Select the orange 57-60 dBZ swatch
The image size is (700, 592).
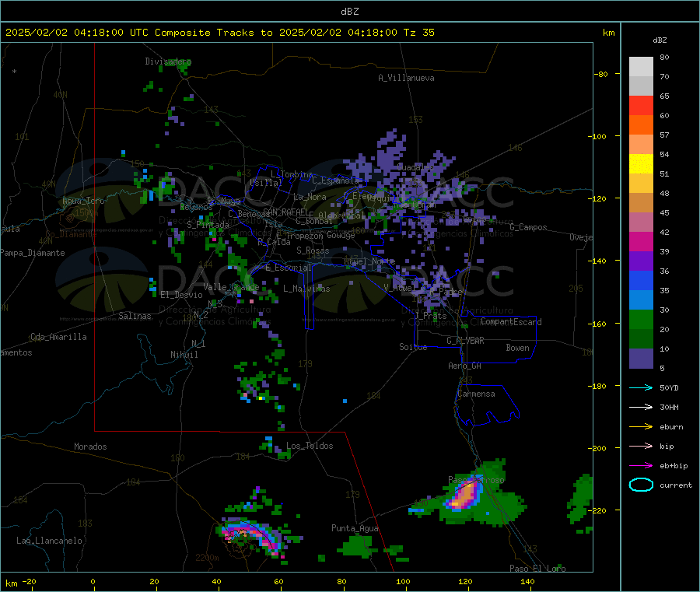point(641,125)
